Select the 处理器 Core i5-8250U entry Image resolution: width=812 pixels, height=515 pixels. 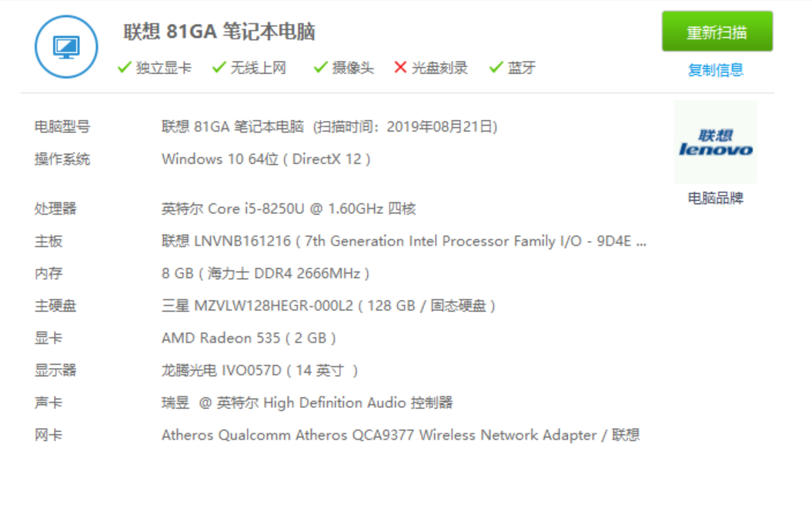pos(289,209)
